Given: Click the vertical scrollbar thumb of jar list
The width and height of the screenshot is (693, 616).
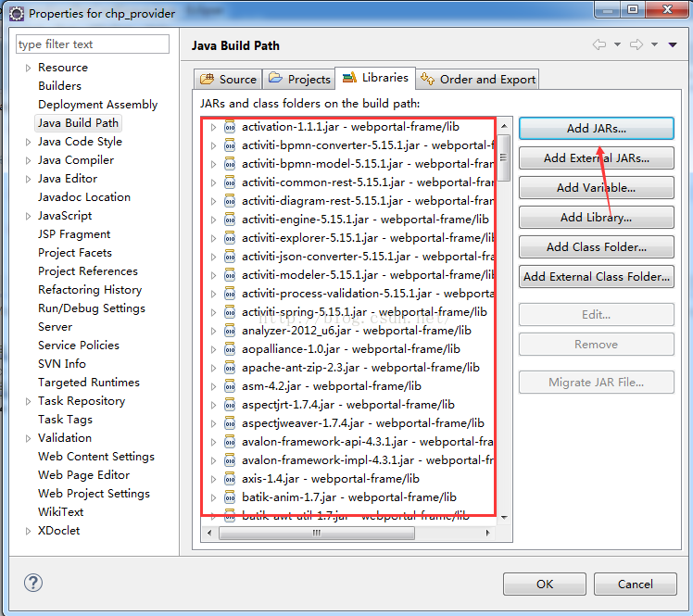Looking at the screenshot, I should click(503, 157).
